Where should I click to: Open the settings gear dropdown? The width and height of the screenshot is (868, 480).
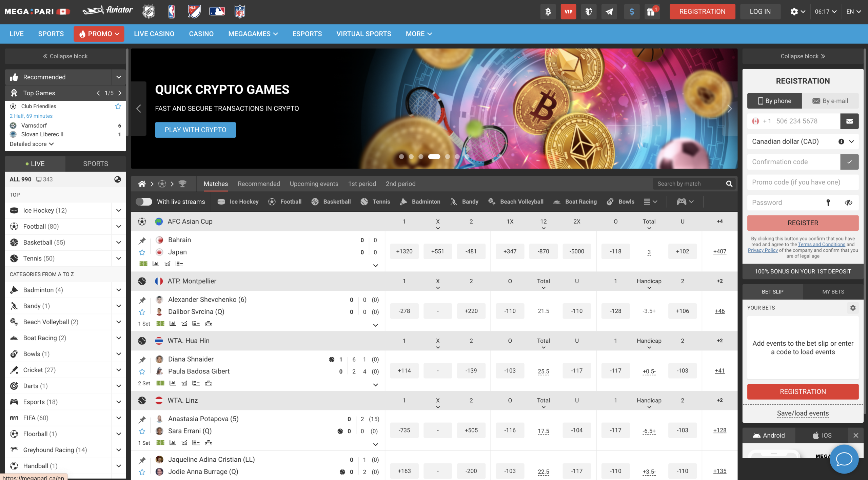[797, 12]
